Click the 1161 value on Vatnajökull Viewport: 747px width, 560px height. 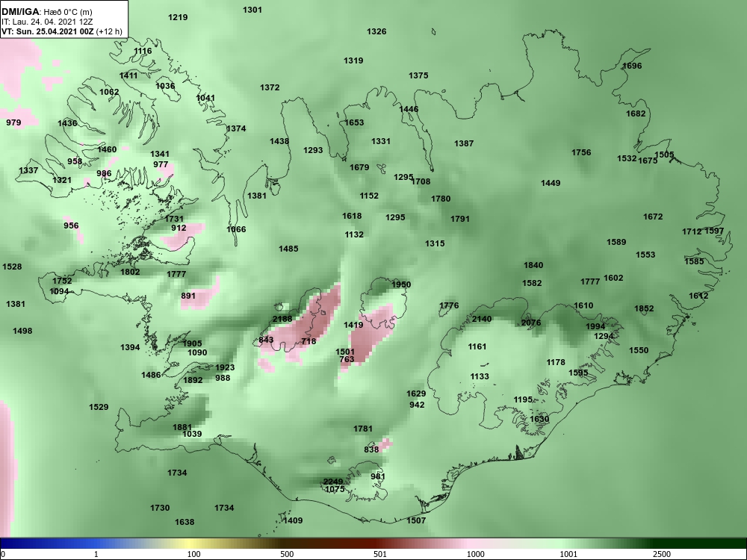pyautogui.click(x=477, y=346)
